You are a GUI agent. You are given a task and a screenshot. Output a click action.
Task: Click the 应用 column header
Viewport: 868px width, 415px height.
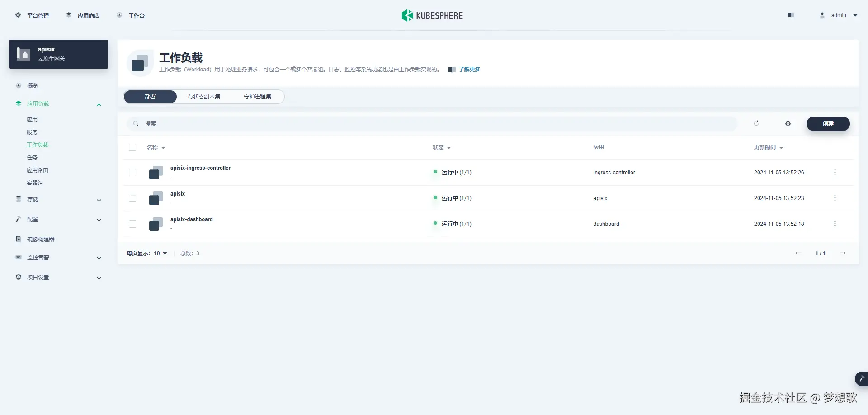[599, 147]
